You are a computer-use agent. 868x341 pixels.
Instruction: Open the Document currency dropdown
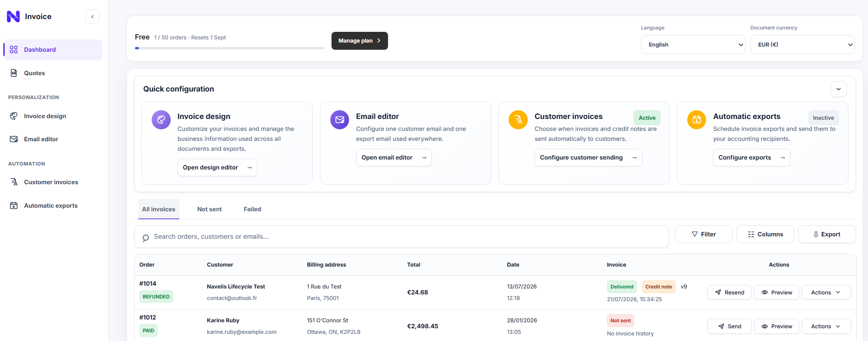coord(802,45)
